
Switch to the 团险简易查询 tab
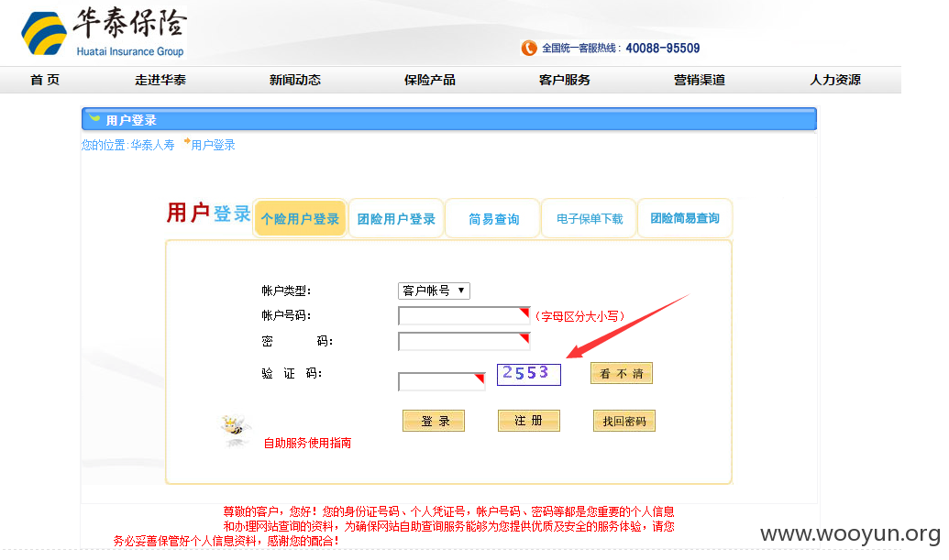tap(685, 218)
